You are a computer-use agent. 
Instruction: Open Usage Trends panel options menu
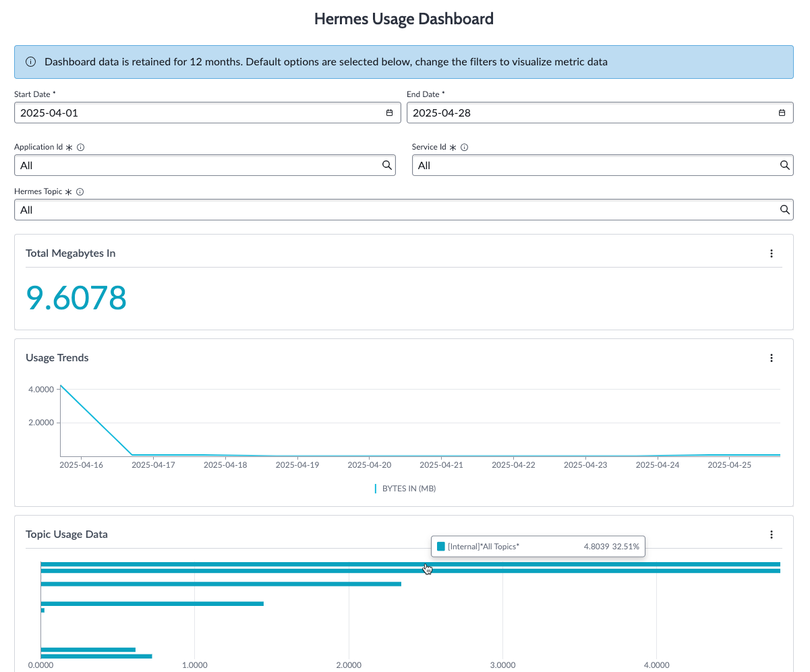click(x=772, y=358)
